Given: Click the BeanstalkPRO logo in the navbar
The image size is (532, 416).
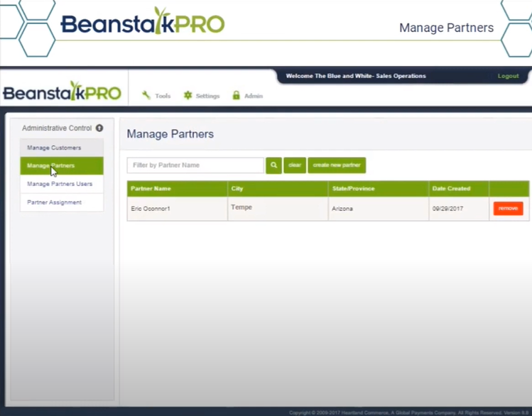Looking at the screenshot, I should (62, 92).
